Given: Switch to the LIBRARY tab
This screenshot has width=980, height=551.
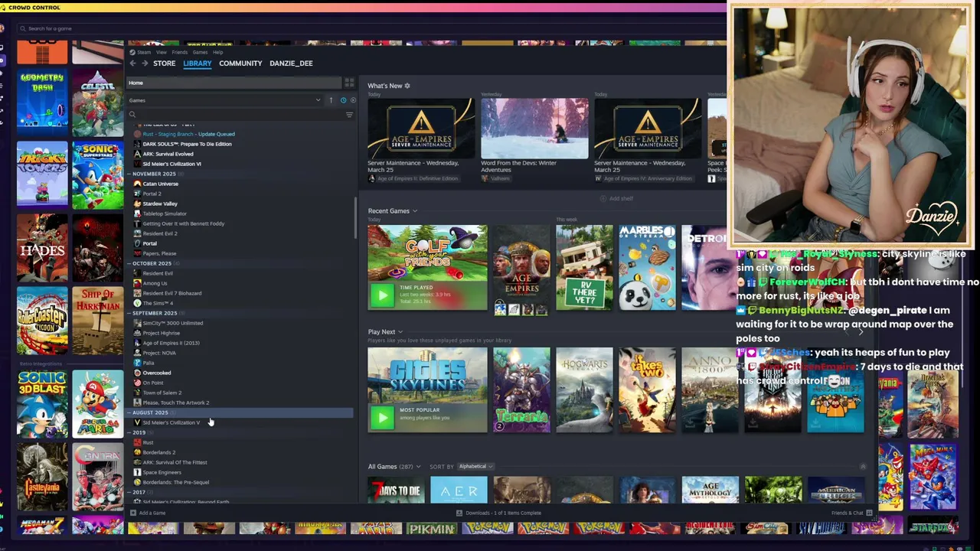Looking at the screenshot, I should click(197, 64).
